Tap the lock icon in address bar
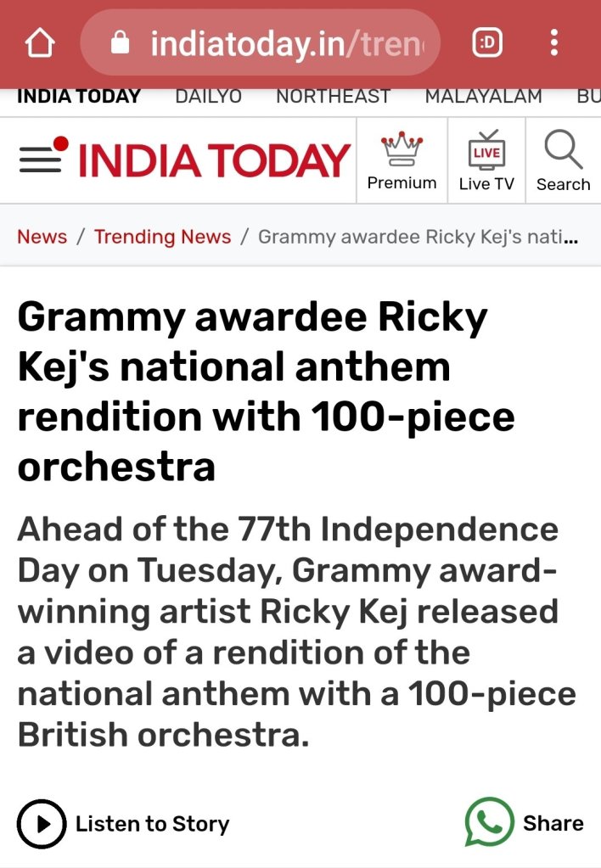This screenshot has width=601, height=868. pos(121,43)
